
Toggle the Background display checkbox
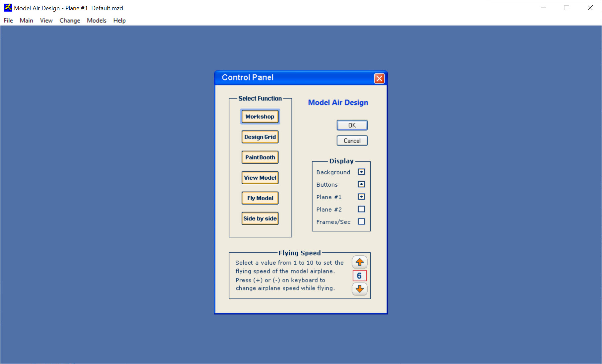pyautogui.click(x=361, y=172)
